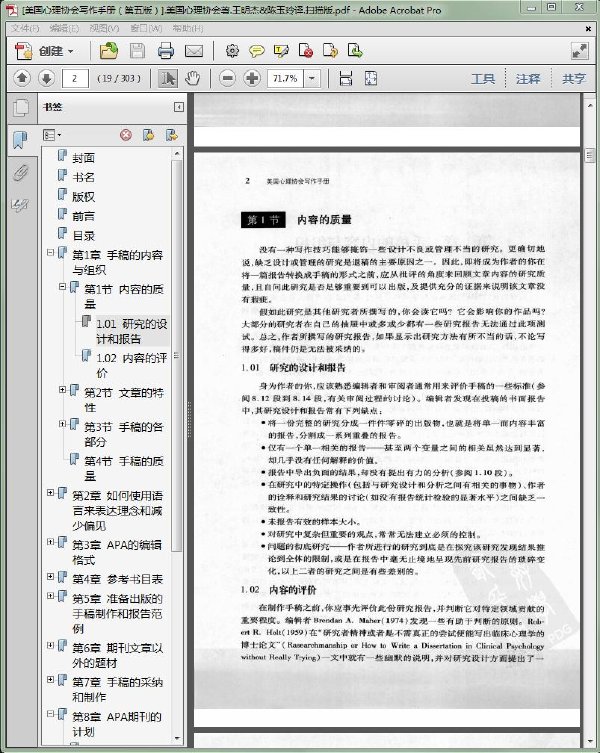Open the zoom level dropdown arrow
Image resolution: width=600 pixels, height=753 pixels.
[312, 78]
